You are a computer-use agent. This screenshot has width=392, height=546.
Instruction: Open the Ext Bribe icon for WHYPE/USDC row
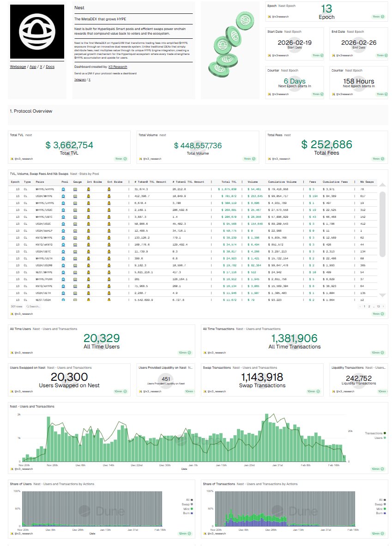point(109,210)
